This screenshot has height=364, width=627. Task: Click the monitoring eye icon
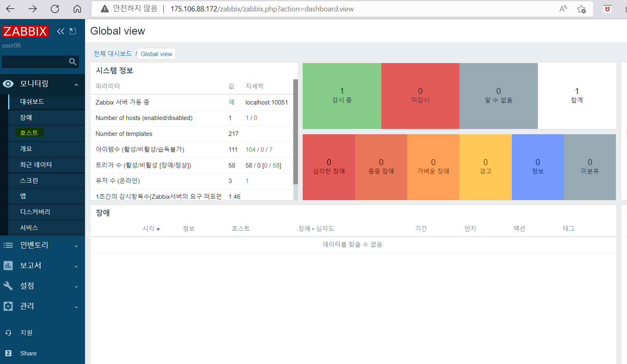8,83
